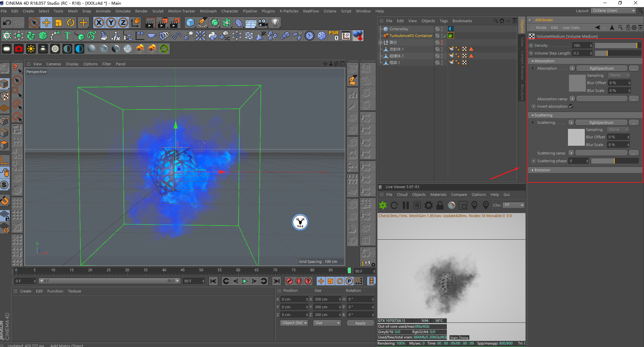Toggle the Z axis lock
644x347 pixels.
tap(123, 23)
